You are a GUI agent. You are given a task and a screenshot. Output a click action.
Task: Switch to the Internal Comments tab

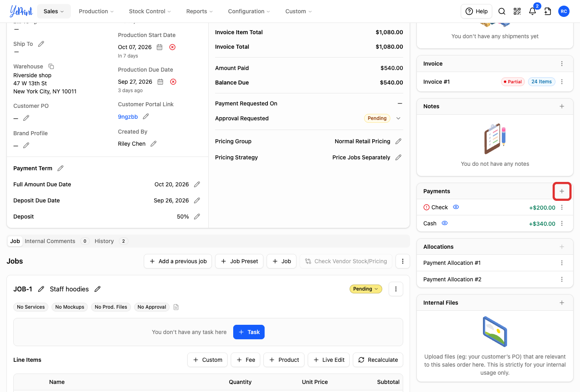coord(57,241)
